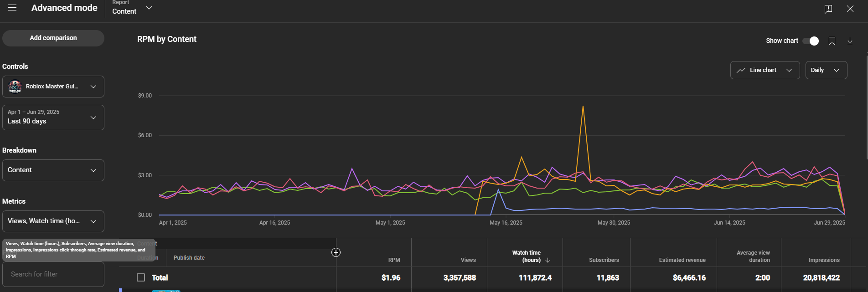Sort by Average view duration header

753,256
